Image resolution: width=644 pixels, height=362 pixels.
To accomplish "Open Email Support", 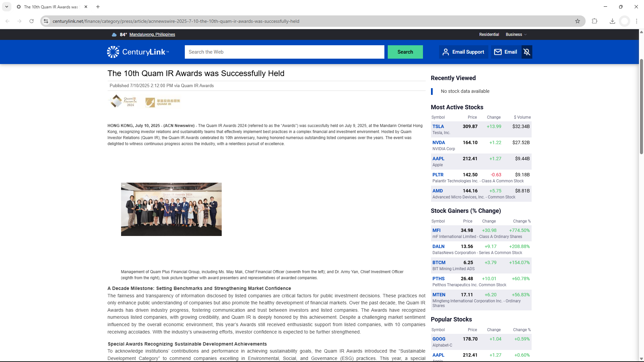I will tap(464, 52).
